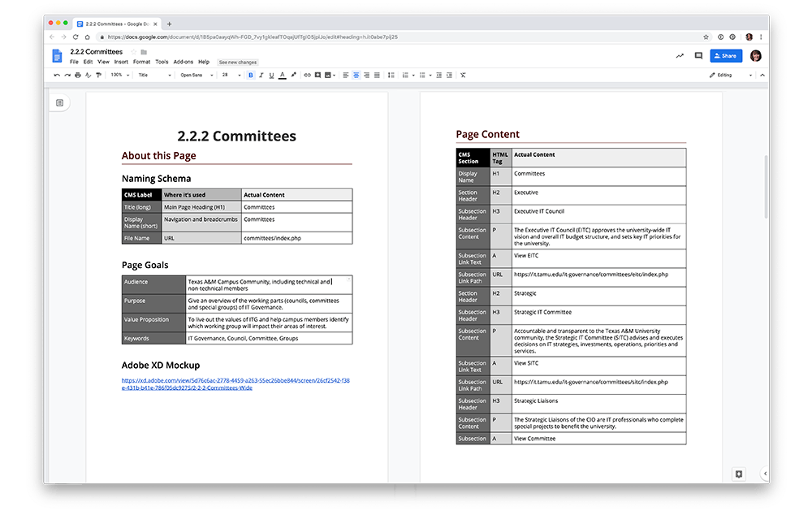
Task: Show the document outline panel
Action: click(59, 102)
